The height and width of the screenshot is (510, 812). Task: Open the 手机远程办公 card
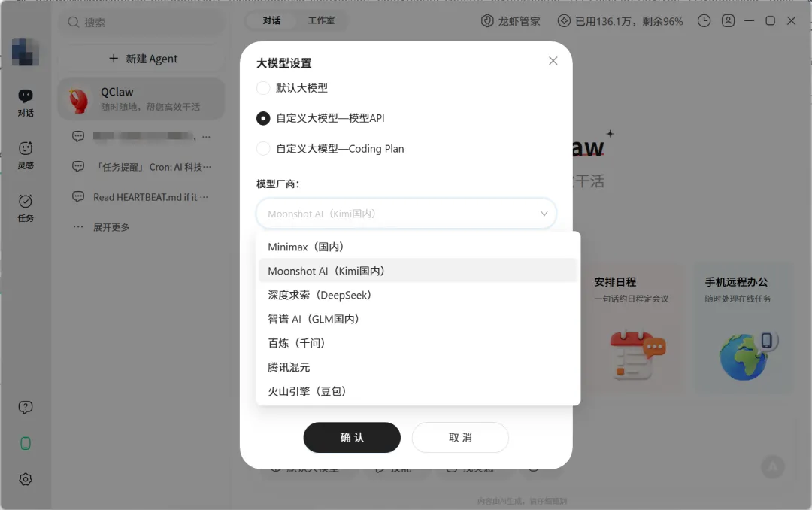point(743,329)
